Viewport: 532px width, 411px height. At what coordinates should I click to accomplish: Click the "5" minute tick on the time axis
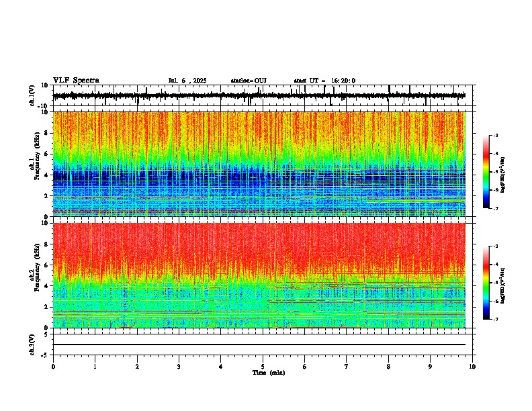click(x=263, y=367)
